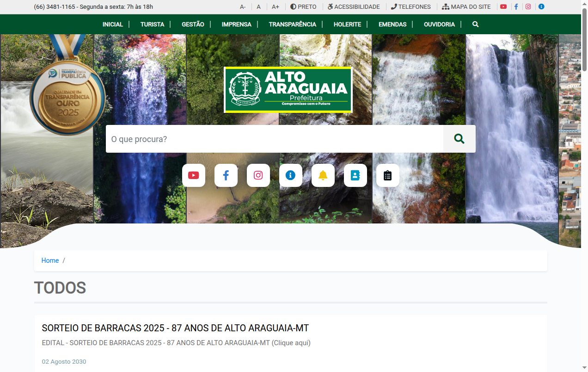588x372 pixels.
Task: Open the Facebook tile below search box
Action: pyautogui.click(x=226, y=175)
